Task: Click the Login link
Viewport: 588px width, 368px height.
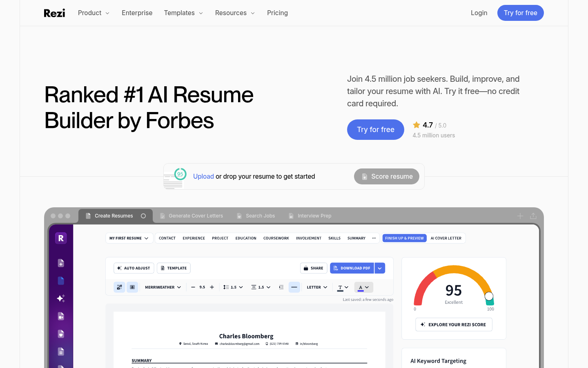Action: click(x=479, y=13)
